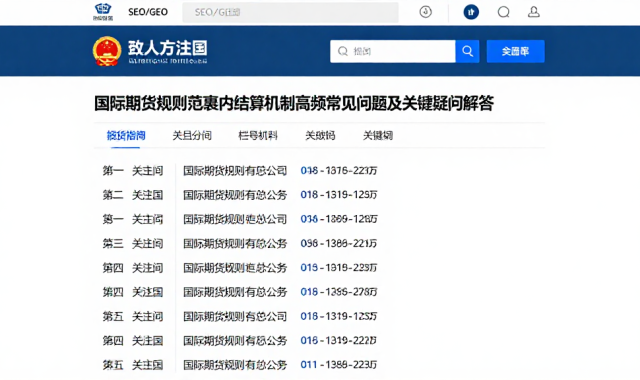Switch to the fifth tab 关键纲
640x380 pixels.
tap(378, 136)
